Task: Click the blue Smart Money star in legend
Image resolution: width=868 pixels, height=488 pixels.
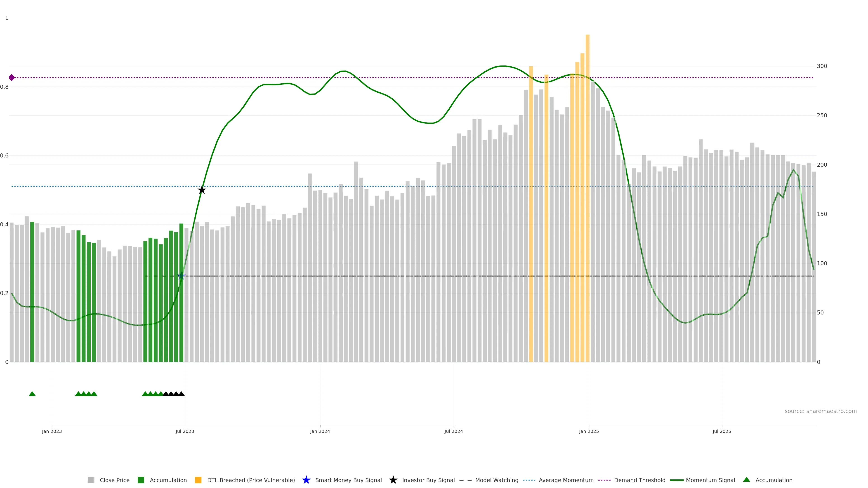Action: click(x=306, y=480)
